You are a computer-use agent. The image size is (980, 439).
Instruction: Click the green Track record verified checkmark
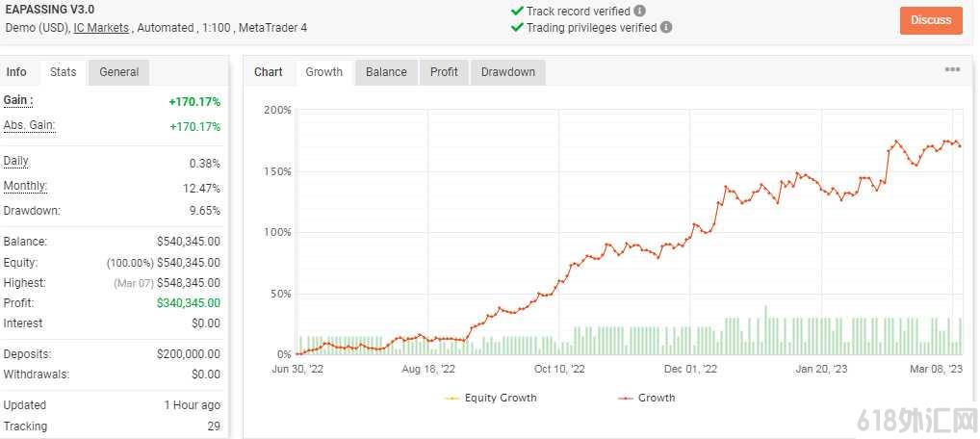[517, 11]
